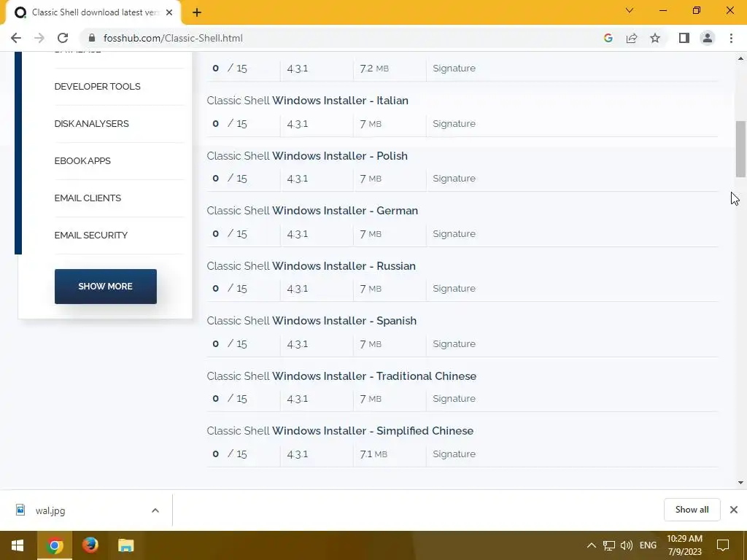Open the Windows Start menu
Image resolution: width=747 pixels, height=560 pixels.
[x=18, y=545]
